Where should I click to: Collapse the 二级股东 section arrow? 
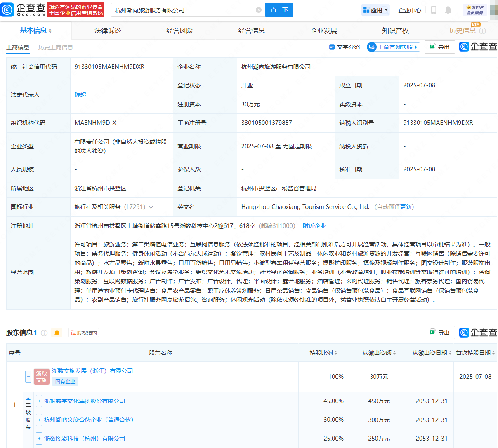(28, 399)
